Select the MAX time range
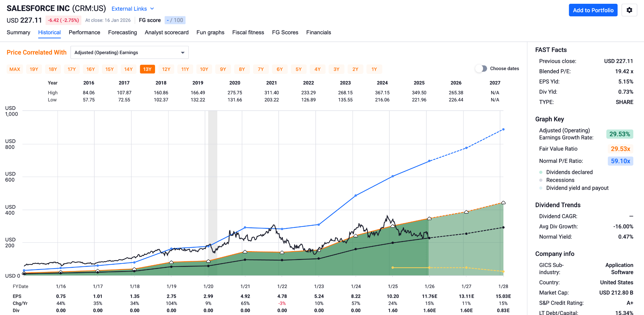Image resolution: width=644 pixels, height=315 pixels. click(x=14, y=69)
